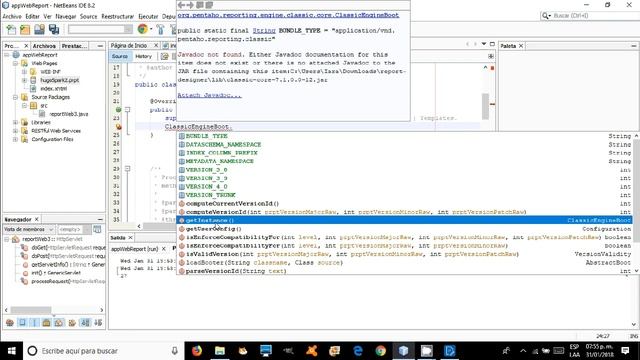Open the Reestructurar menu
The image size is (640, 360).
pyautogui.click(x=118, y=16)
